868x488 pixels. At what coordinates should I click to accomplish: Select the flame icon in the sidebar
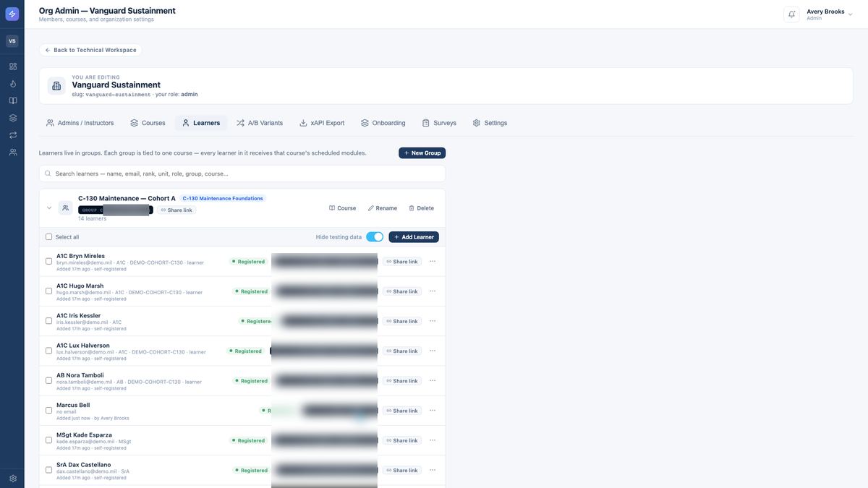click(12, 84)
